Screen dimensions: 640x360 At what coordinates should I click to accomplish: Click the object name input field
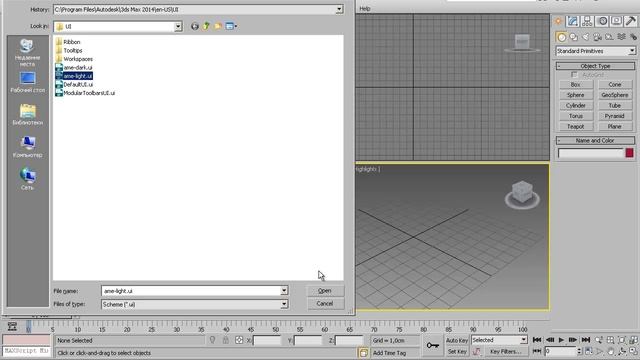[591, 153]
